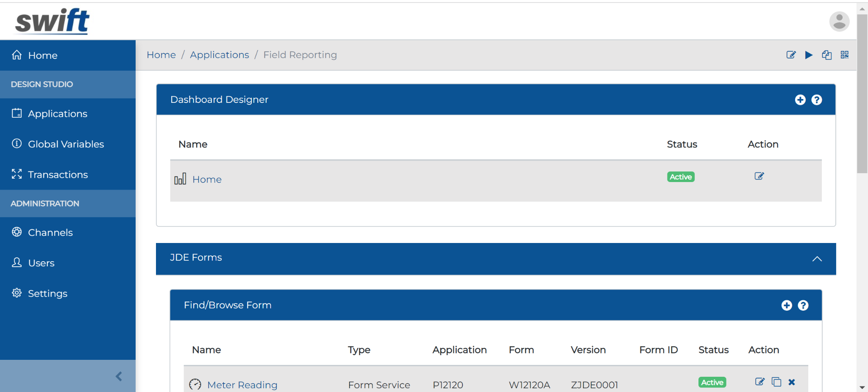Copy the Field Reporting application
Viewport: 868px width, 392px height.
tap(827, 55)
